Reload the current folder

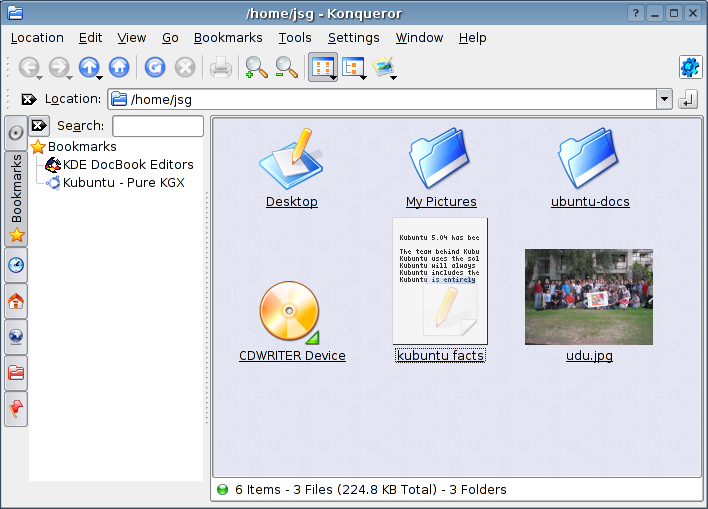tap(155, 67)
